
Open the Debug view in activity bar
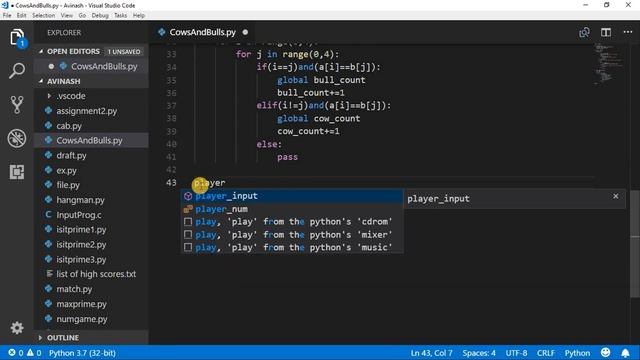pyautogui.click(x=17, y=138)
